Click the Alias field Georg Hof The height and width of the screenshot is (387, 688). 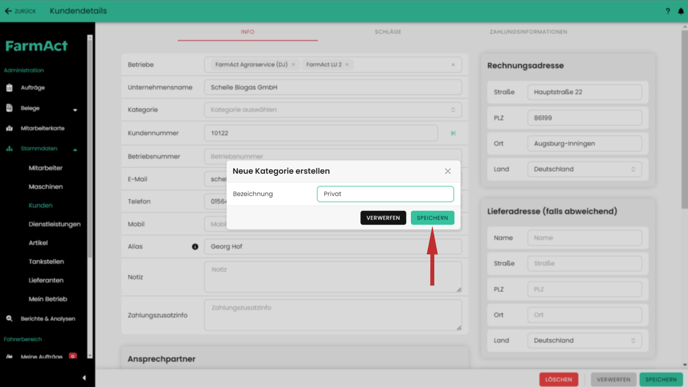pos(333,247)
